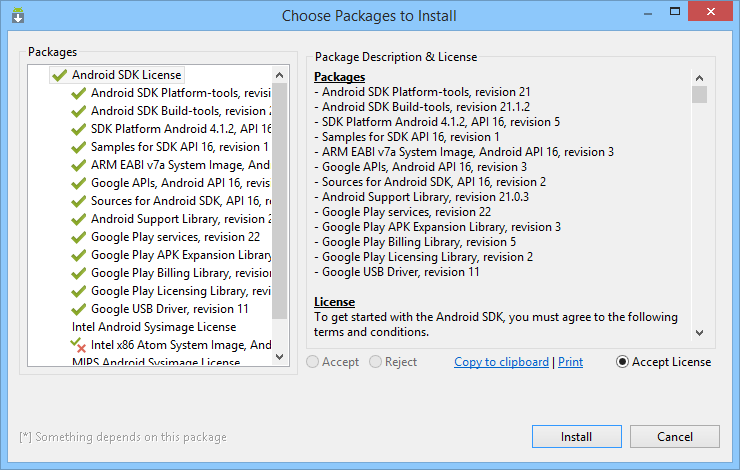
Task: Click the license pane scrollbar thumb
Action: (x=699, y=94)
